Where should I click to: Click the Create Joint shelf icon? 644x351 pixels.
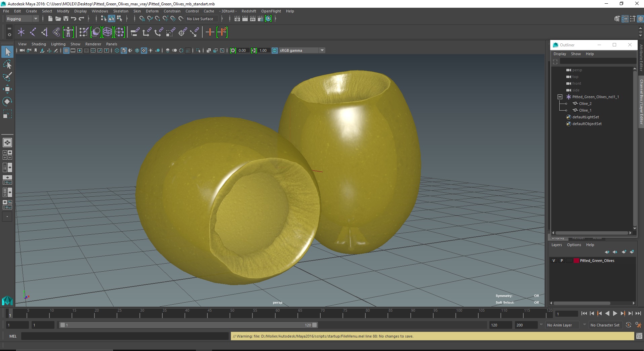[33, 32]
